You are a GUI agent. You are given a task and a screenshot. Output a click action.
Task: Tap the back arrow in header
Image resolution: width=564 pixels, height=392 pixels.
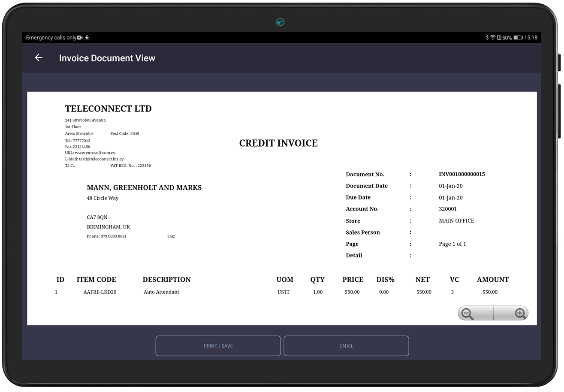[39, 58]
